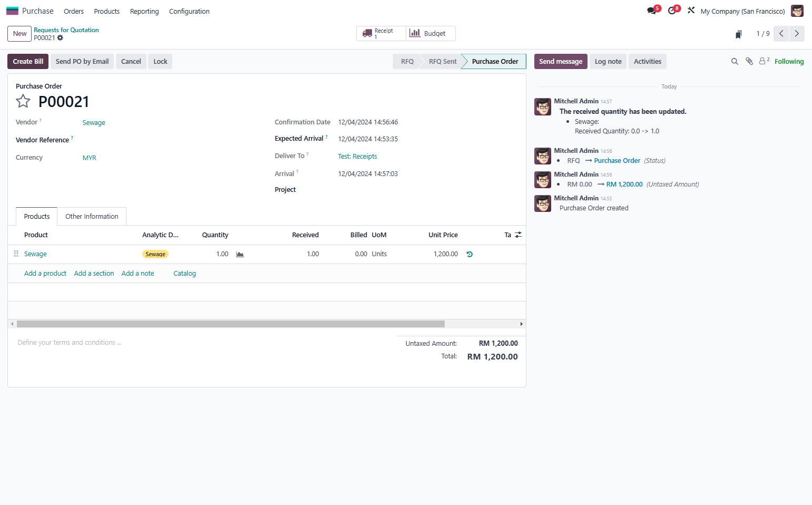Mark P00021 as favorite with the star
The height and width of the screenshot is (505, 812).
click(23, 101)
